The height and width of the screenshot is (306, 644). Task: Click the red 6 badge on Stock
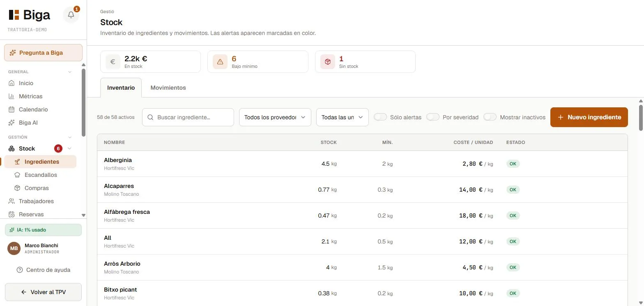coord(58,148)
